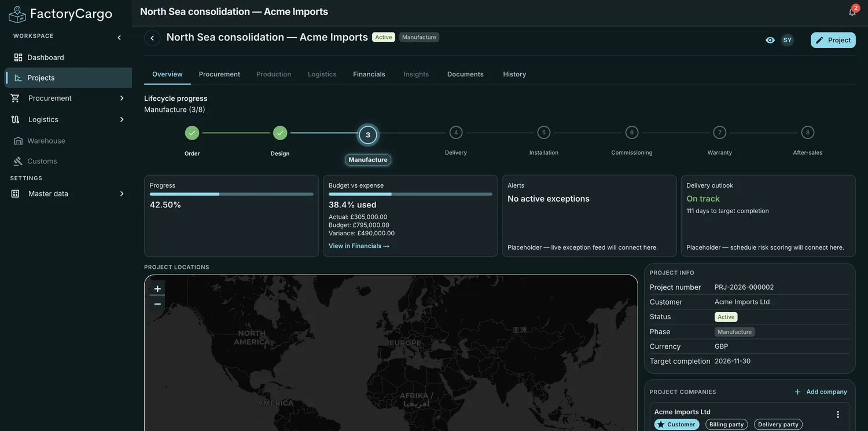Click the Manufacture phase badge in Project Info
Viewport: 868px width, 431px height.
(734, 332)
